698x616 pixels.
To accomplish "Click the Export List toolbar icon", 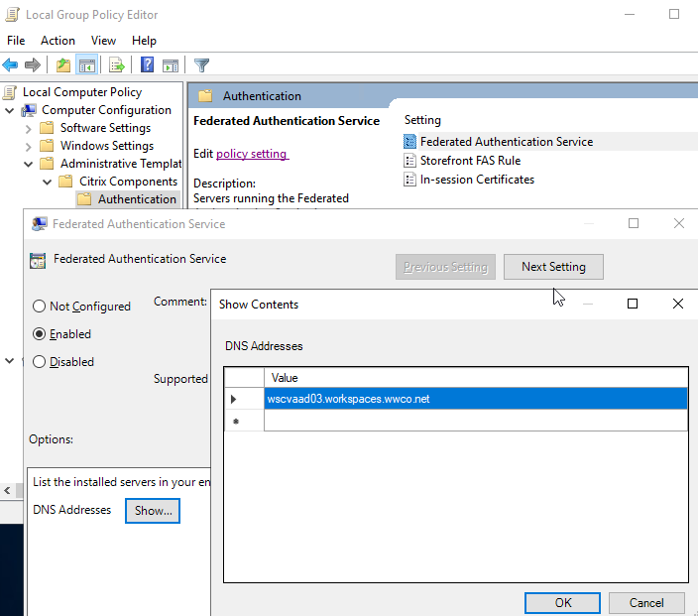I will [x=117, y=65].
